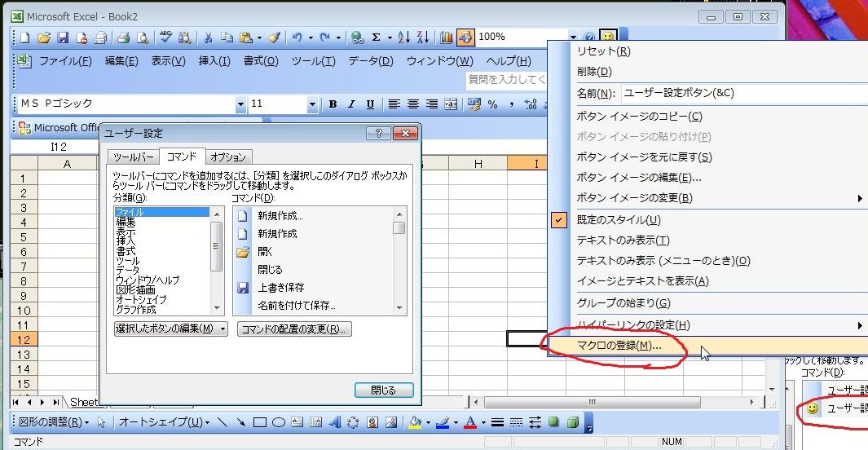
Task: Click the New workbook icon in toolbar
Action: (x=25, y=37)
